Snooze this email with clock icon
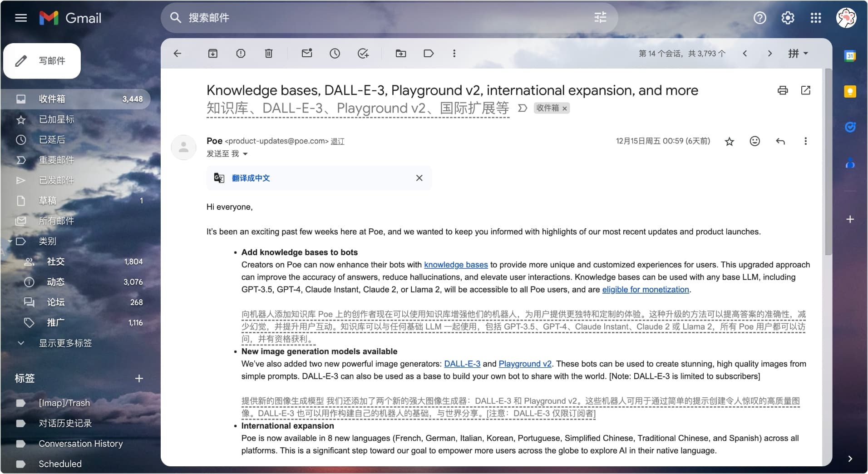868x474 pixels. point(335,54)
